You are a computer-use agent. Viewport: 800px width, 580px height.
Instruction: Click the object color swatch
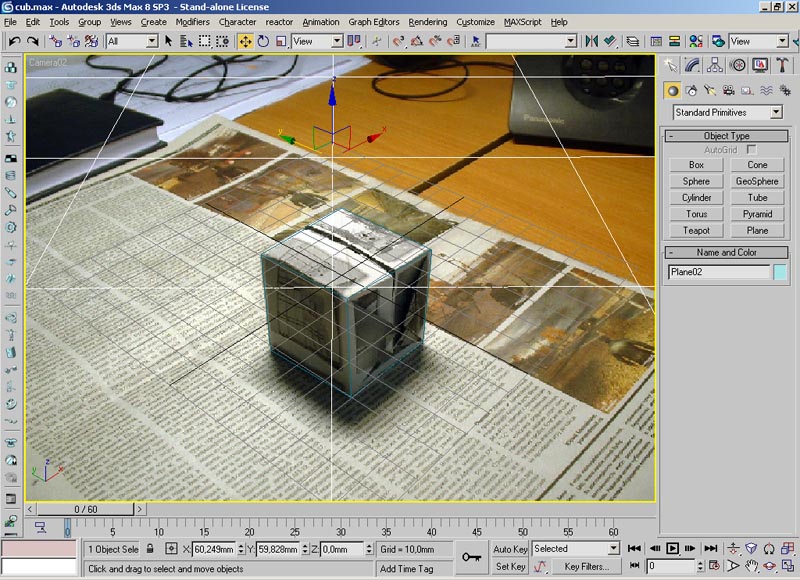tap(780, 272)
